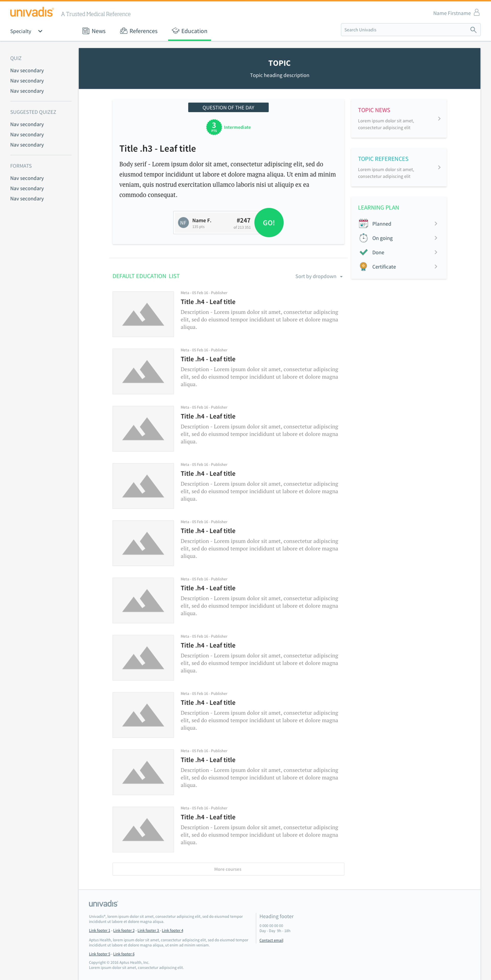Open first education list thumbnail
Image resolution: width=491 pixels, height=980 pixels.
coord(143,314)
